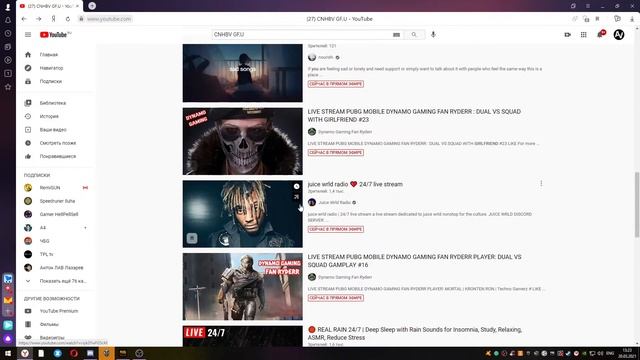
Task: Go forward with the browser forward arrow
Action: click(38, 19)
